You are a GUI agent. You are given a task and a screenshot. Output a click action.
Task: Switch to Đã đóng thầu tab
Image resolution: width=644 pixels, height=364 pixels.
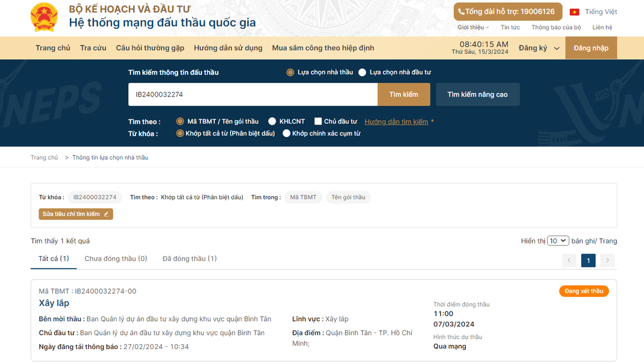189,259
